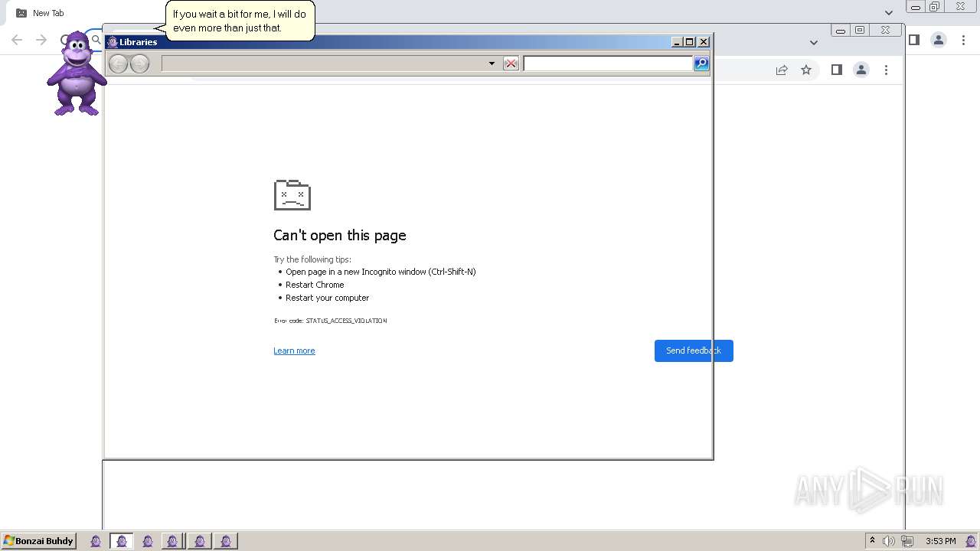Click the purple Bonzi gorilla character
The width and height of the screenshot is (980, 551).
pyautogui.click(x=76, y=73)
